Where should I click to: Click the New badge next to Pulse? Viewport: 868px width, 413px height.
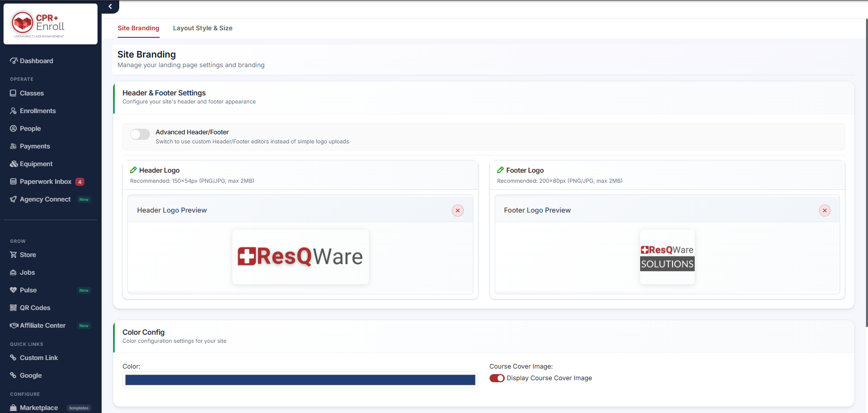[84, 290]
